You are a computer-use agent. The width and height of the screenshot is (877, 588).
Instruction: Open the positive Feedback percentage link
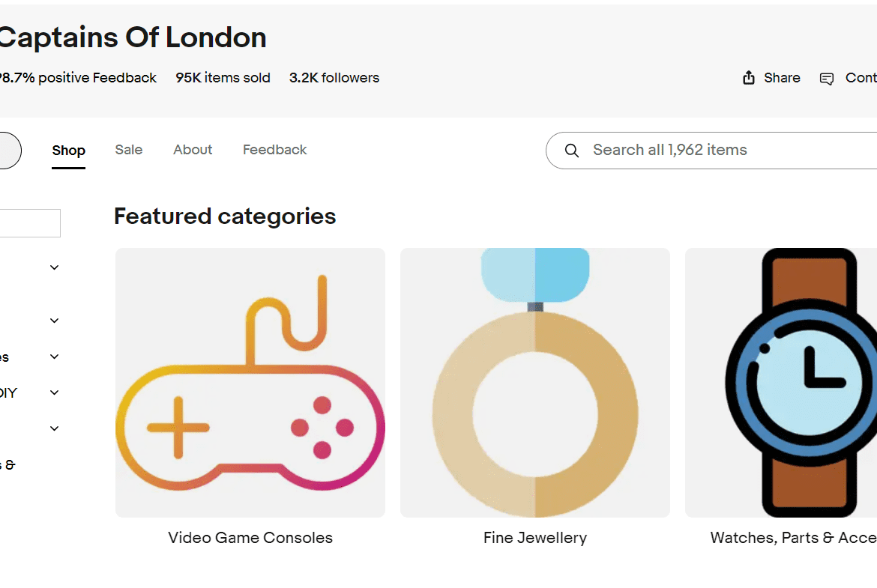click(x=77, y=78)
